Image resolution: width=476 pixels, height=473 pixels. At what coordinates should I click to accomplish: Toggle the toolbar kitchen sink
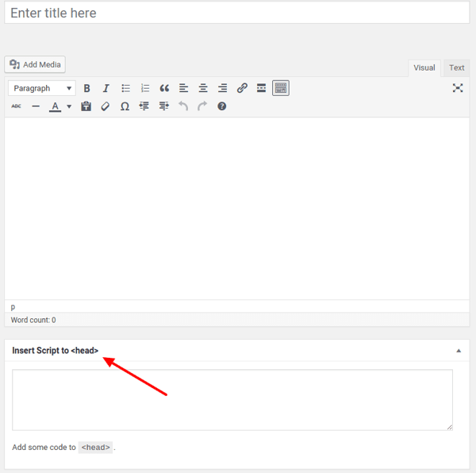coord(281,88)
